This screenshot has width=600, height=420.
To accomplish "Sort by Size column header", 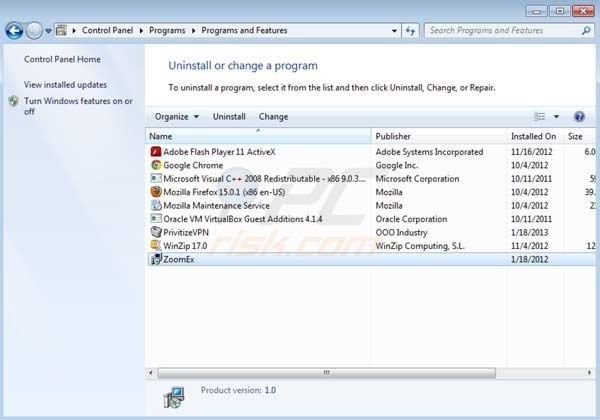I will tap(579, 136).
